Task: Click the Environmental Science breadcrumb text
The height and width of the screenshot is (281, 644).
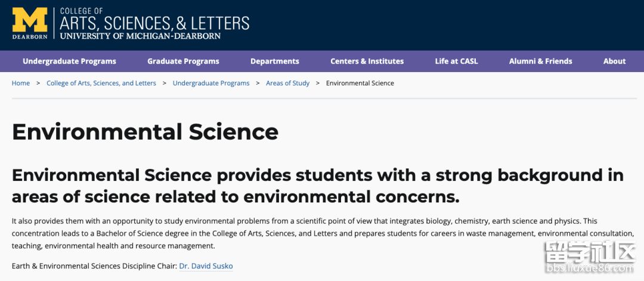Action: click(x=360, y=83)
